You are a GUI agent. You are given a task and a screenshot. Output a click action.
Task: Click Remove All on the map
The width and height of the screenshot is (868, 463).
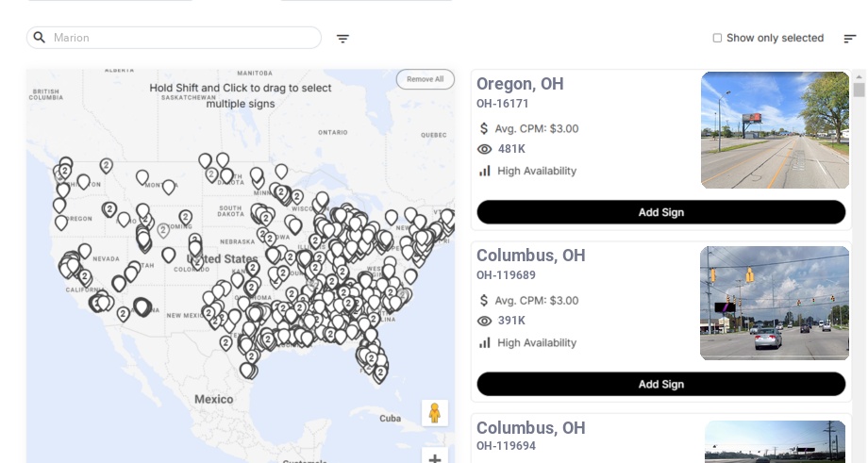point(425,79)
